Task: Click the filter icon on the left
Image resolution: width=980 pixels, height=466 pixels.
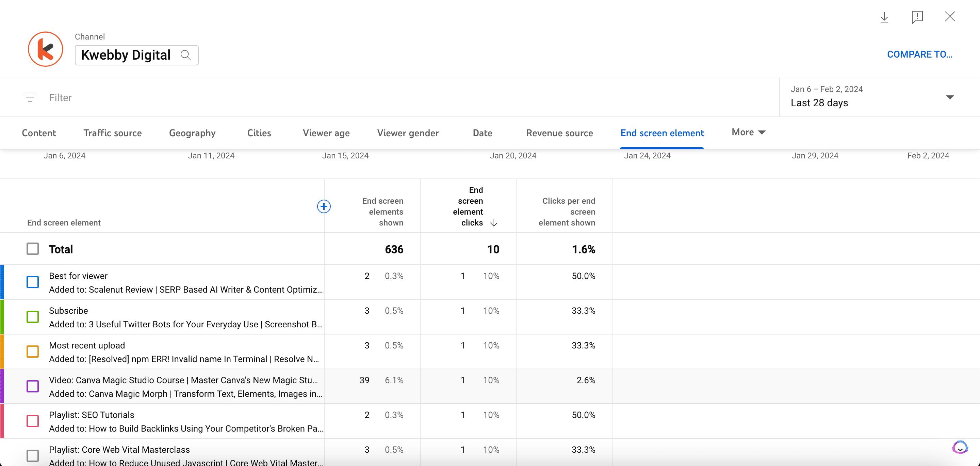Action: tap(29, 97)
